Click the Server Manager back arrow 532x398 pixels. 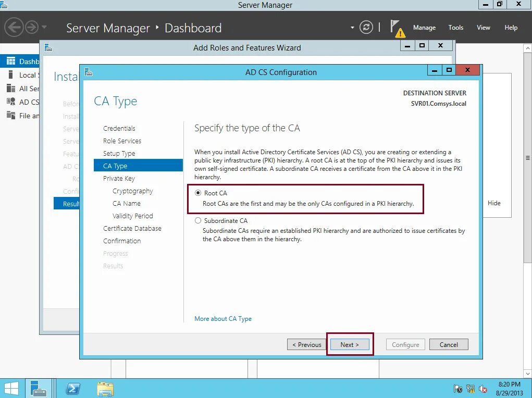14,27
